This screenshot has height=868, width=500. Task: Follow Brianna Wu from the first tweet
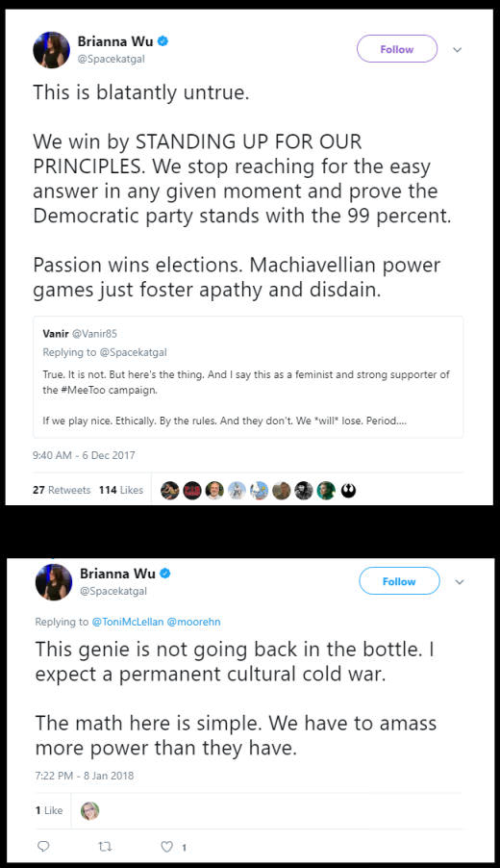pyautogui.click(x=397, y=49)
